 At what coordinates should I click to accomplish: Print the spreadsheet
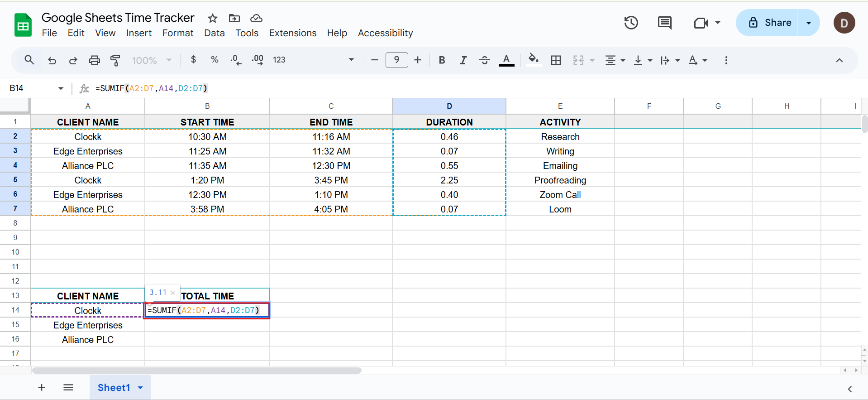tap(94, 60)
